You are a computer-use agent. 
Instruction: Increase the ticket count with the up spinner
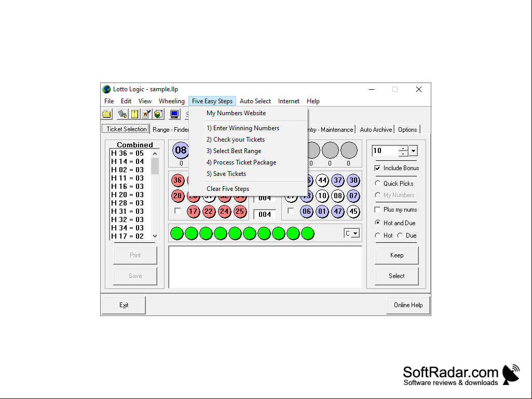(403, 148)
